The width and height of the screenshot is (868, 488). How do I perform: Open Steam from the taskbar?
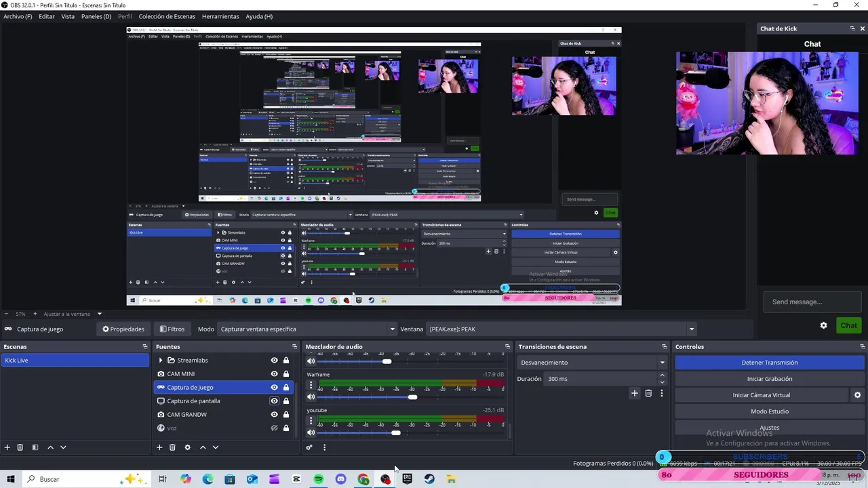point(429,479)
